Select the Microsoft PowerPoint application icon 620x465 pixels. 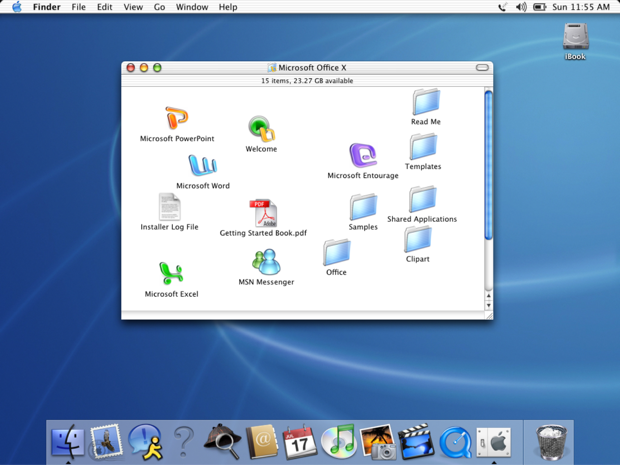(177, 118)
